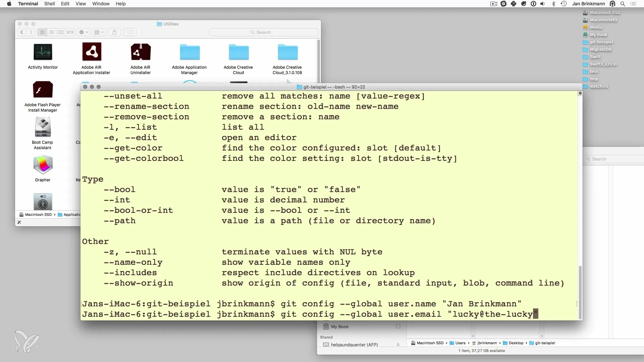The image size is (644, 362).
Task: Select MigrateDB folder on desktop
Action: 597,50
